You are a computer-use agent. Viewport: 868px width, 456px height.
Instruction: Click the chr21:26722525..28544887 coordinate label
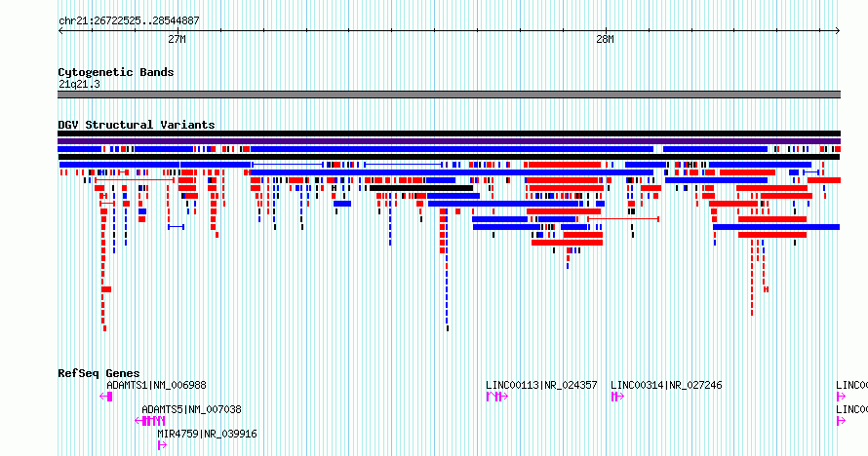click(x=129, y=21)
